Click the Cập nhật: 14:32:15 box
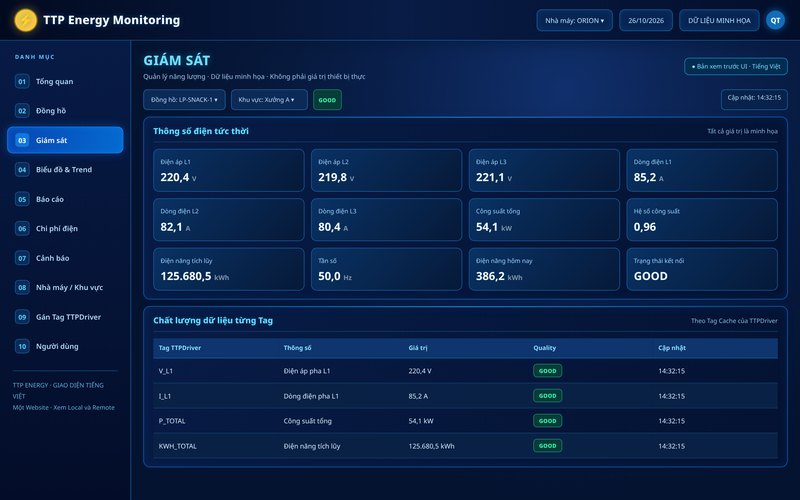 754,99
